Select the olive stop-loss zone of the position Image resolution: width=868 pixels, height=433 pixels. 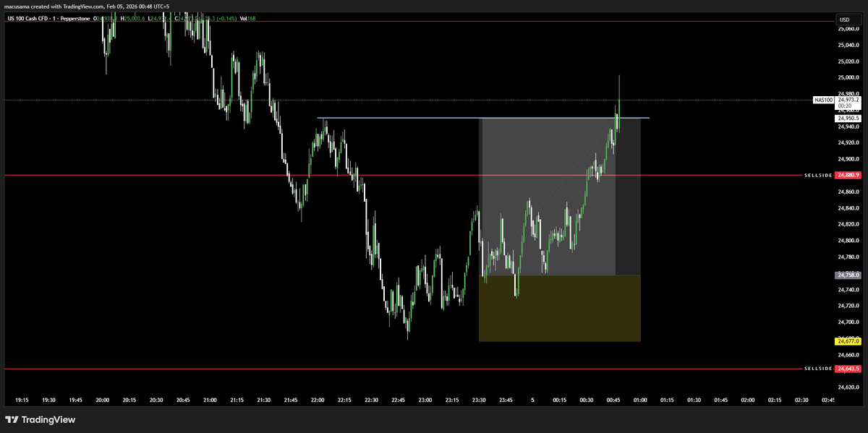(x=560, y=309)
